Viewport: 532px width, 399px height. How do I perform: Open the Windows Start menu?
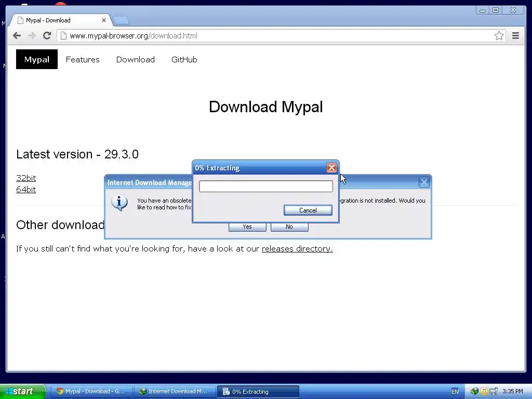[22, 392]
